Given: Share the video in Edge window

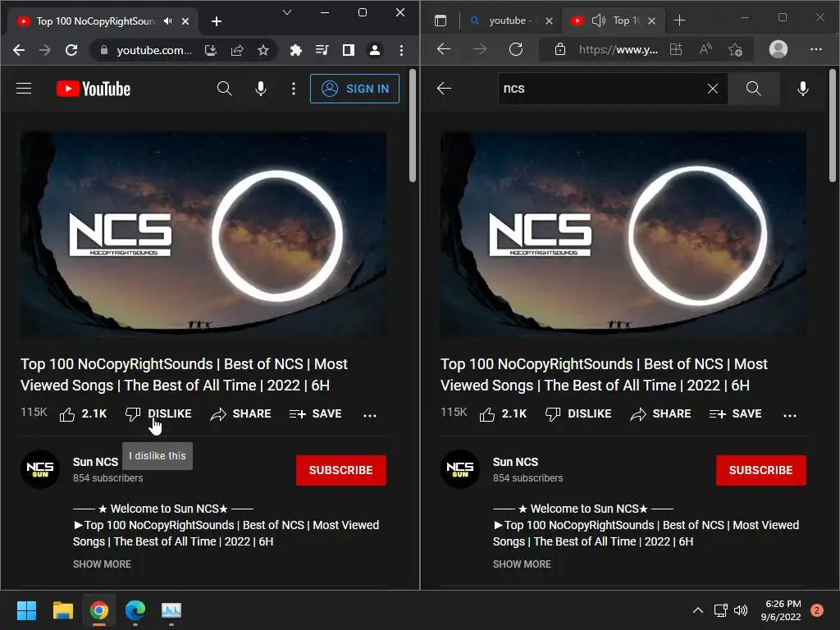Looking at the screenshot, I should tap(660, 414).
